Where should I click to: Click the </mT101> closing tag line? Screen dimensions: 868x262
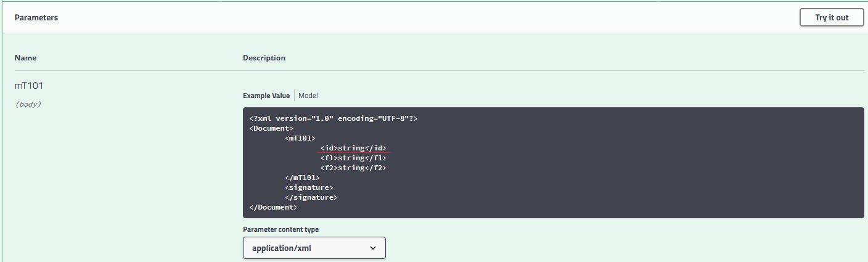(302, 178)
